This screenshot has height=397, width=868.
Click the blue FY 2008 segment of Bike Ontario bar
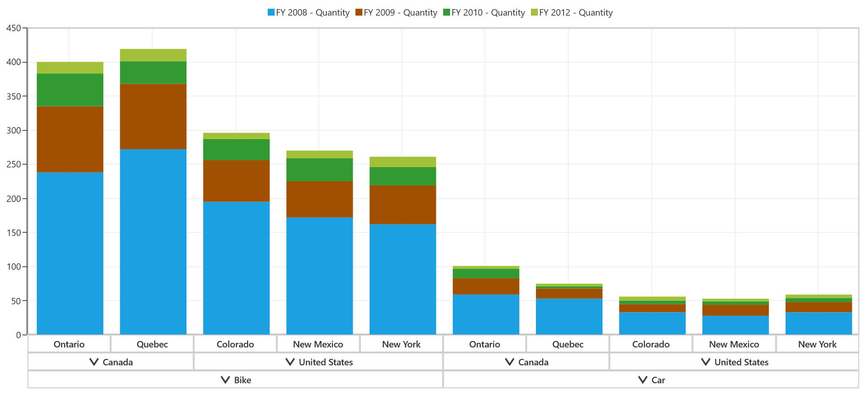70,253
